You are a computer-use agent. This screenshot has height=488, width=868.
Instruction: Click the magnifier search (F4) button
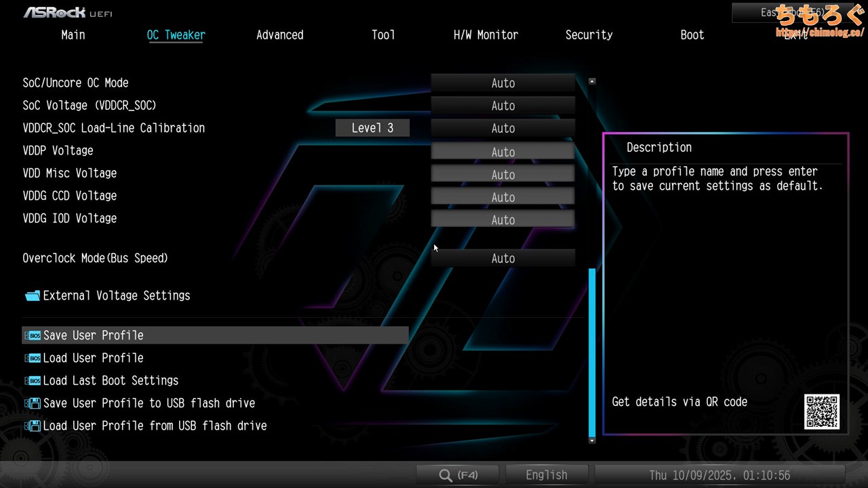pyautogui.click(x=458, y=475)
